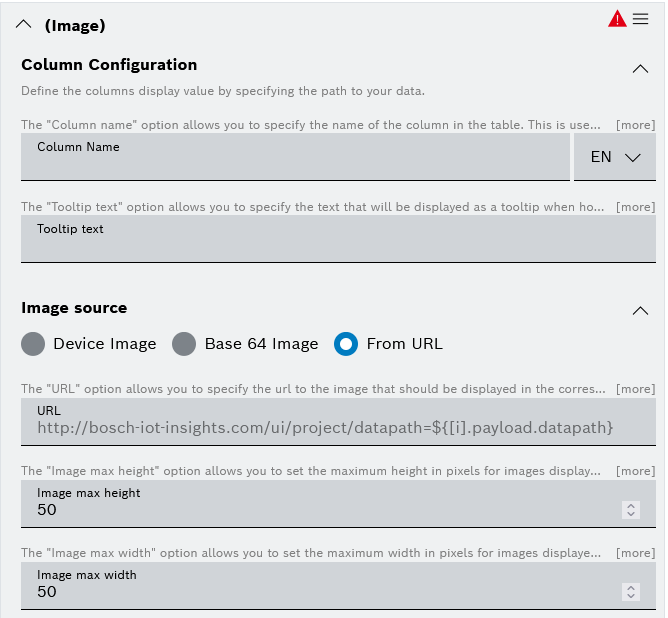Click the Image max width stepper arrows

pos(631,592)
